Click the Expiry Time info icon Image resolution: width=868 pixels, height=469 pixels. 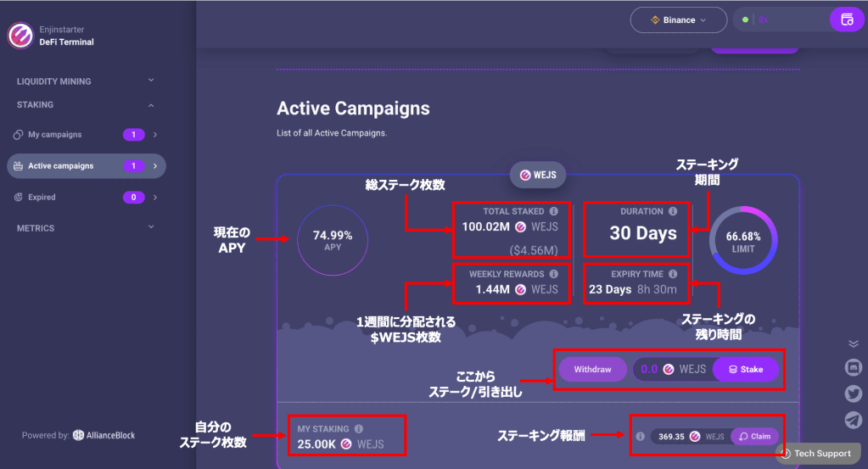pos(673,274)
